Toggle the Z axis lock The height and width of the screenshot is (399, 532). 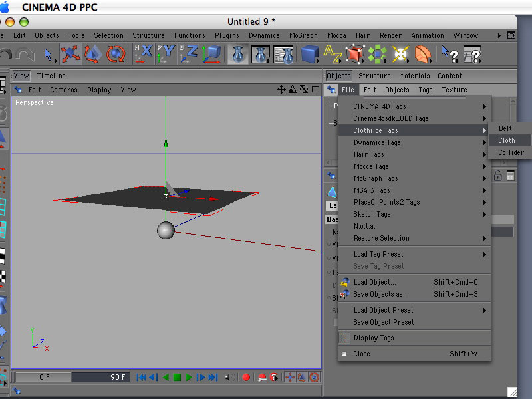189,53
